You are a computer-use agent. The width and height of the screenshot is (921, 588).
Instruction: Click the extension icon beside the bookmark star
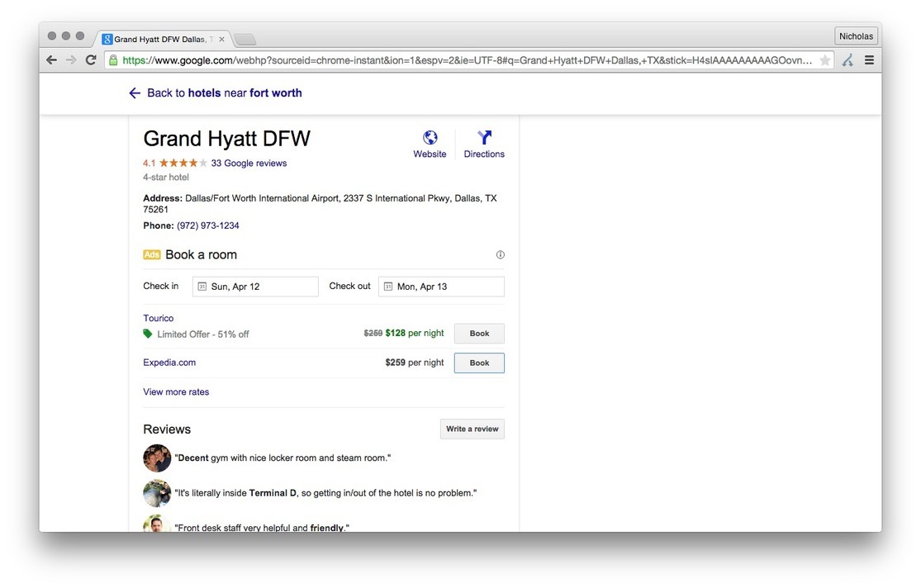(x=847, y=60)
